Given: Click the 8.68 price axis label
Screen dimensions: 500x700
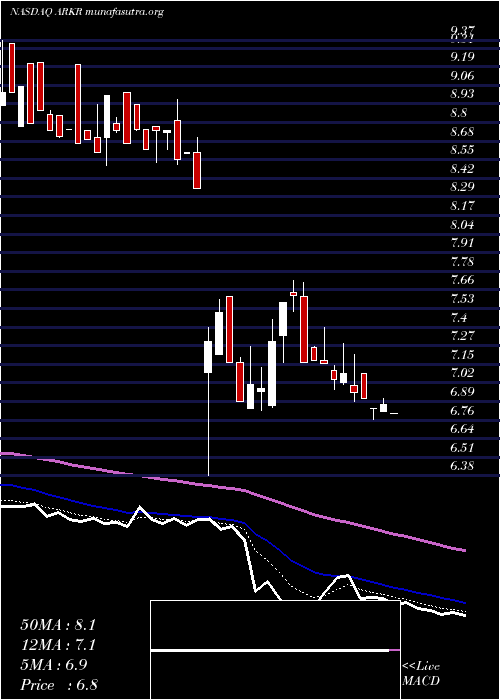Looking at the screenshot, I should [462, 132].
